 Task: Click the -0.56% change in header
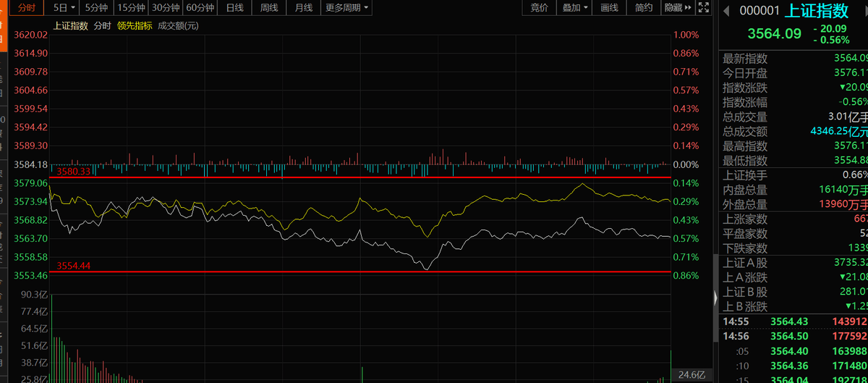(x=831, y=41)
